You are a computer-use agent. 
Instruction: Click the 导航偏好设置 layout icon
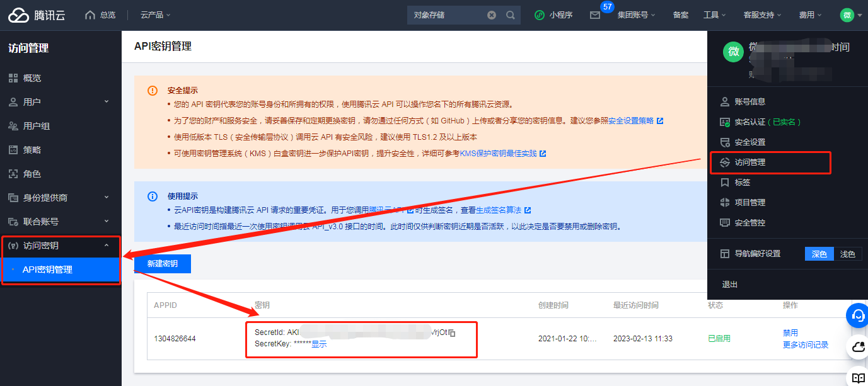click(724, 254)
